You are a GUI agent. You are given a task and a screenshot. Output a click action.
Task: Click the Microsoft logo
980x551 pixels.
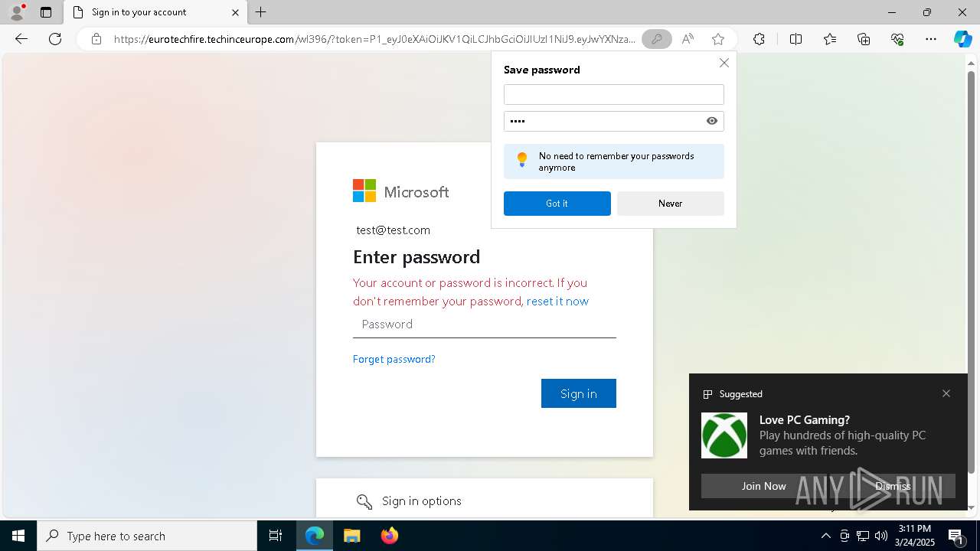(400, 191)
